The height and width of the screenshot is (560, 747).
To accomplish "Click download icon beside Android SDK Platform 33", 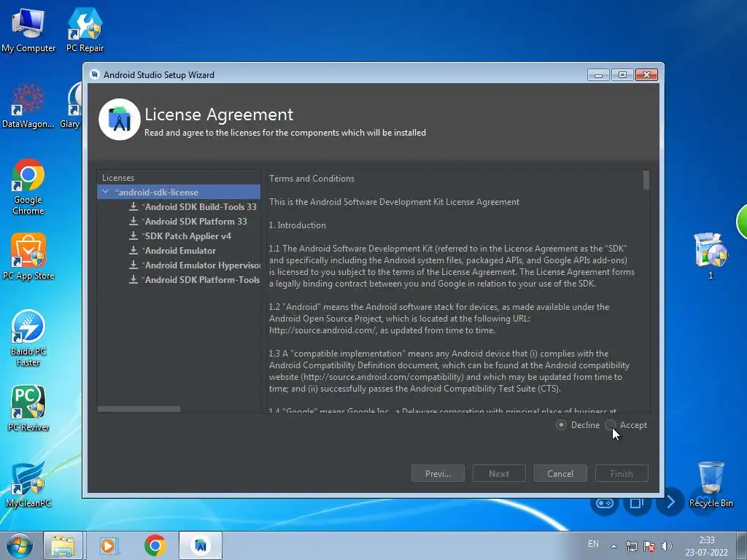I will coord(133,222).
